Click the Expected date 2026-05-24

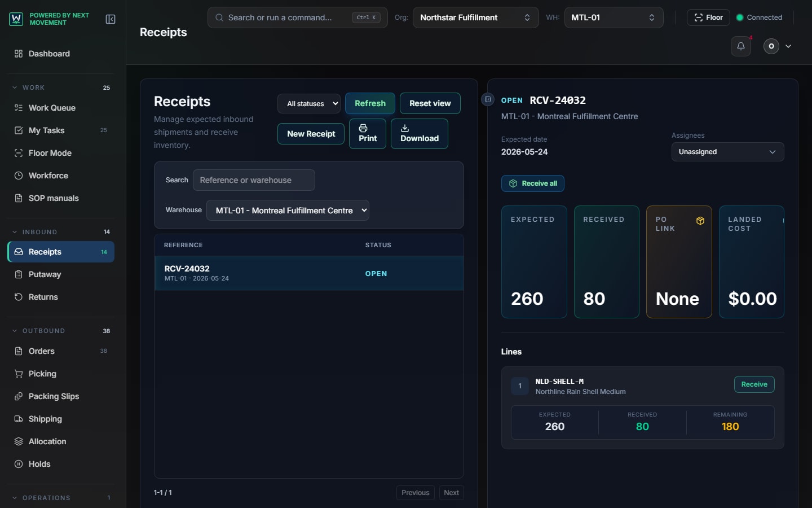(524, 152)
